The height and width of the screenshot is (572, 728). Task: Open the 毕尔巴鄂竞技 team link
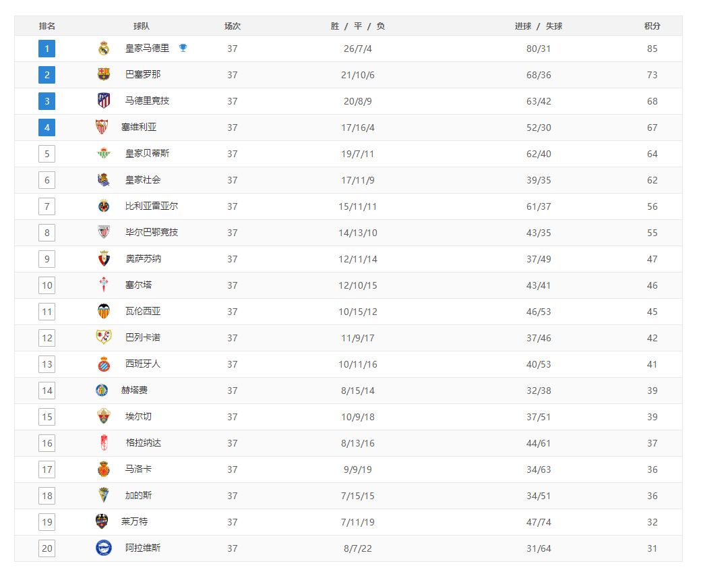click(152, 232)
